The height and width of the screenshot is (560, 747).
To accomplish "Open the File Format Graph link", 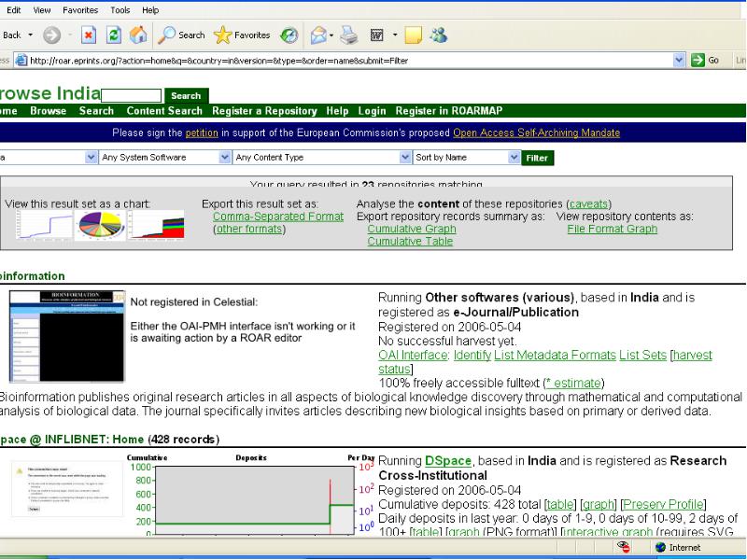I will [613, 229].
